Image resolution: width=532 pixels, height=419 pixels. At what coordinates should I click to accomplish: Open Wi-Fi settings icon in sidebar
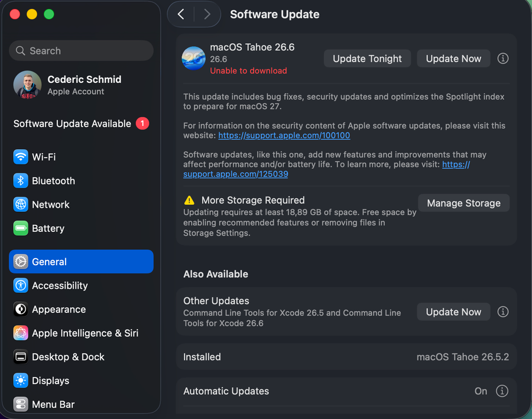(21, 157)
